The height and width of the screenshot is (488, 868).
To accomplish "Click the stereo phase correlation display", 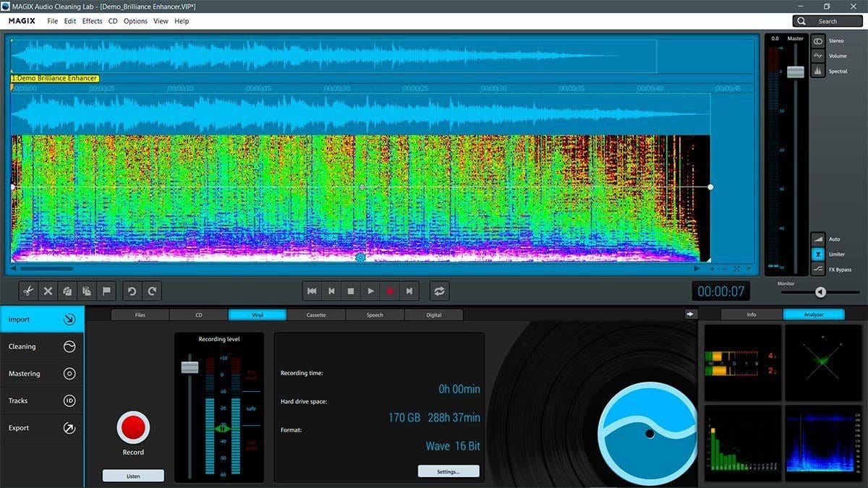I will pyautogui.click(x=823, y=363).
